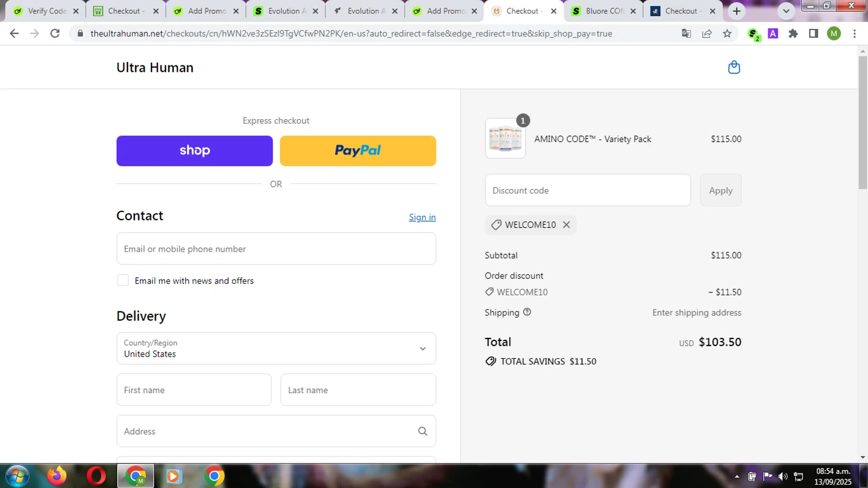
Task: Go back with browser back arrow
Action: coord(14,34)
